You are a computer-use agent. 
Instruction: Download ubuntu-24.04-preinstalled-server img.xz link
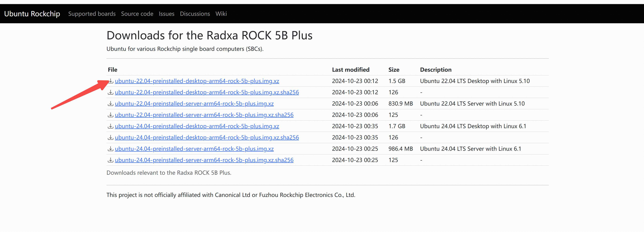[194, 149]
